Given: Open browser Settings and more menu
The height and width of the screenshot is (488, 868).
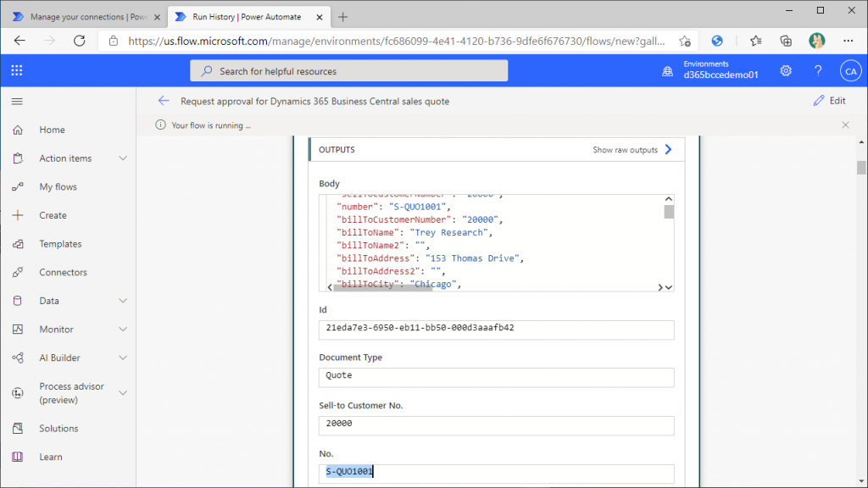Looking at the screenshot, I should tap(848, 41).
